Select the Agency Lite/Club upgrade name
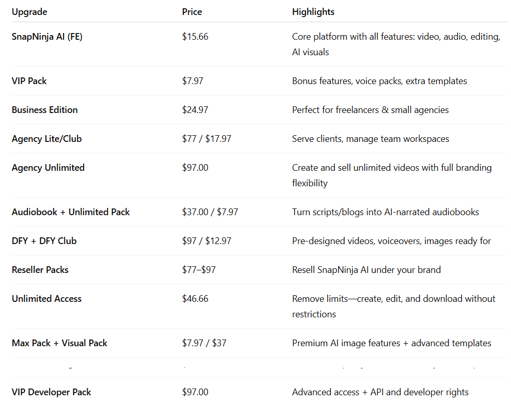 tap(46, 139)
